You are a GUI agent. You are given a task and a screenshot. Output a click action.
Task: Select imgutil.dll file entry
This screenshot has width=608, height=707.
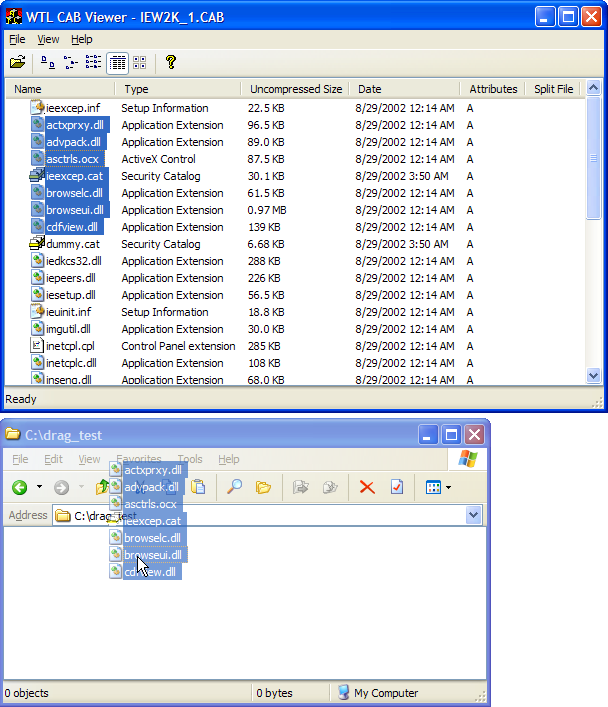tap(68, 329)
